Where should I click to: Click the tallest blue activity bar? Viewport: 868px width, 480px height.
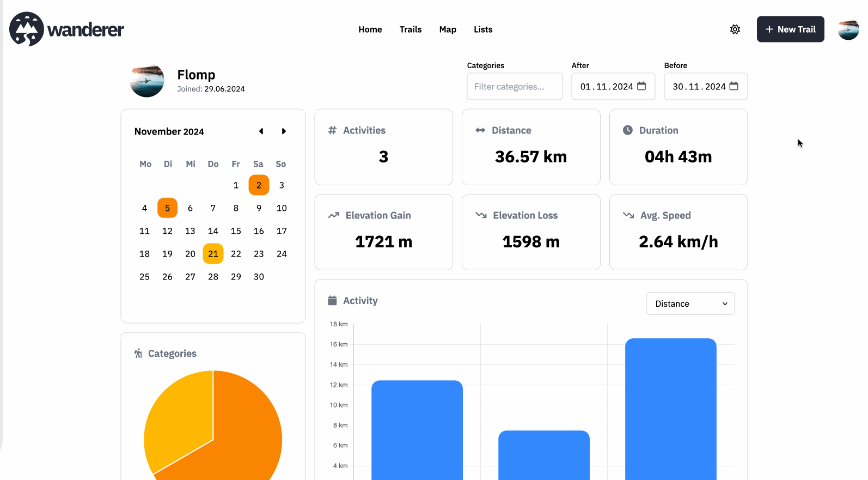coord(670,409)
